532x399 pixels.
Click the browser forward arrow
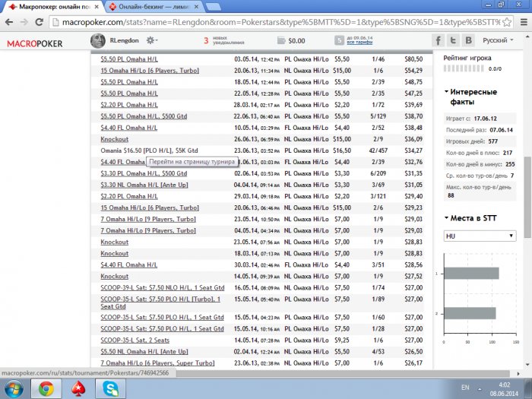point(24,22)
